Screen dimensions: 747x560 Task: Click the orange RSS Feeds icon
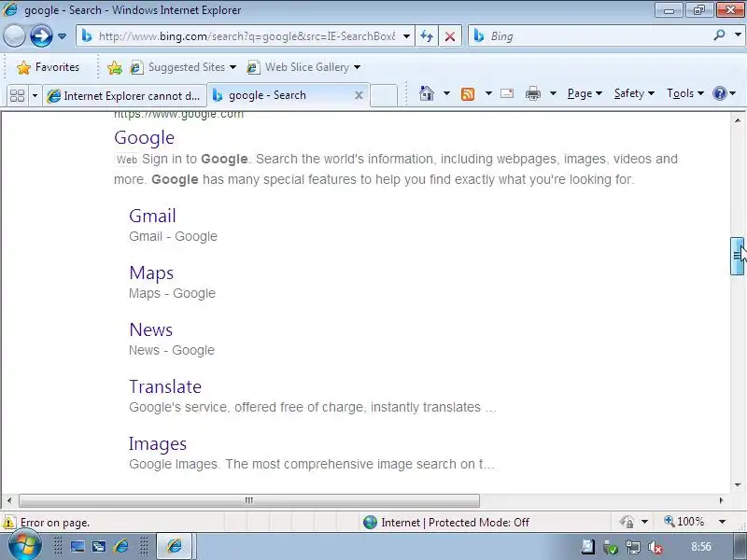[468, 94]
